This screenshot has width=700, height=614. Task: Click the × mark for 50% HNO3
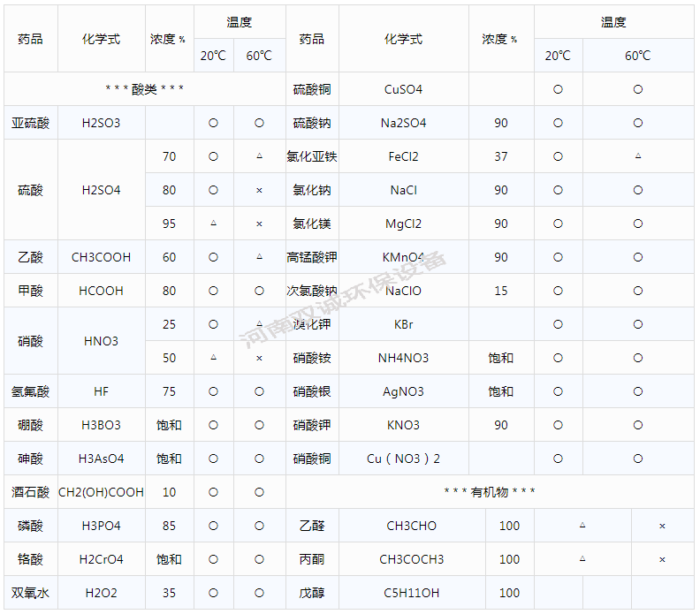[x=259, y=359]
